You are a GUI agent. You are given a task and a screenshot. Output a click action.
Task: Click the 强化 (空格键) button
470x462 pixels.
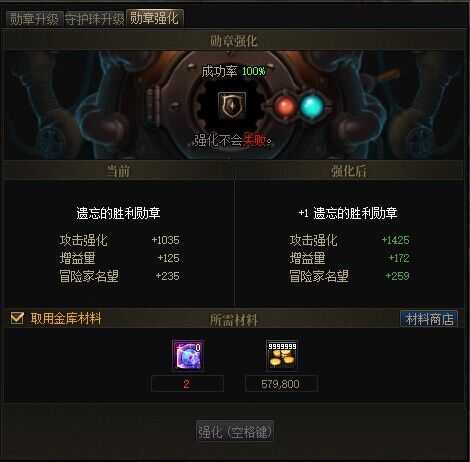[x=235, y=432]
